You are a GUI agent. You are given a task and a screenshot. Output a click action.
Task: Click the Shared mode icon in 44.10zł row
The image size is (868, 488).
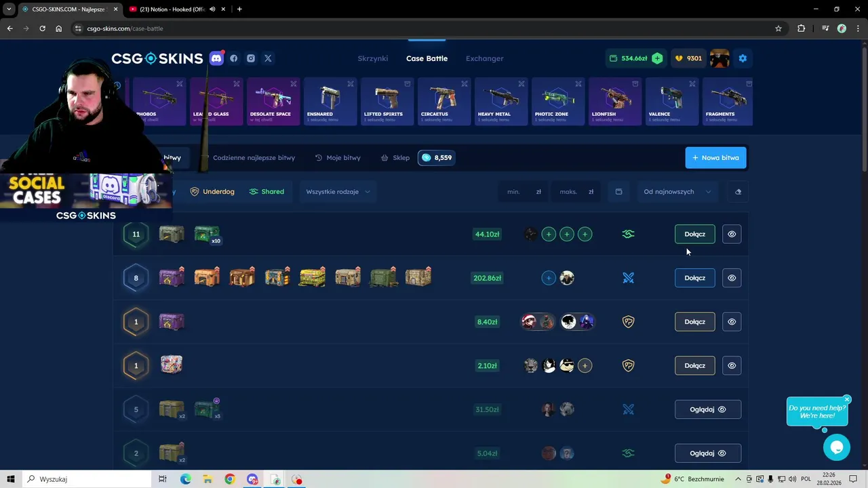click(628, 234)
